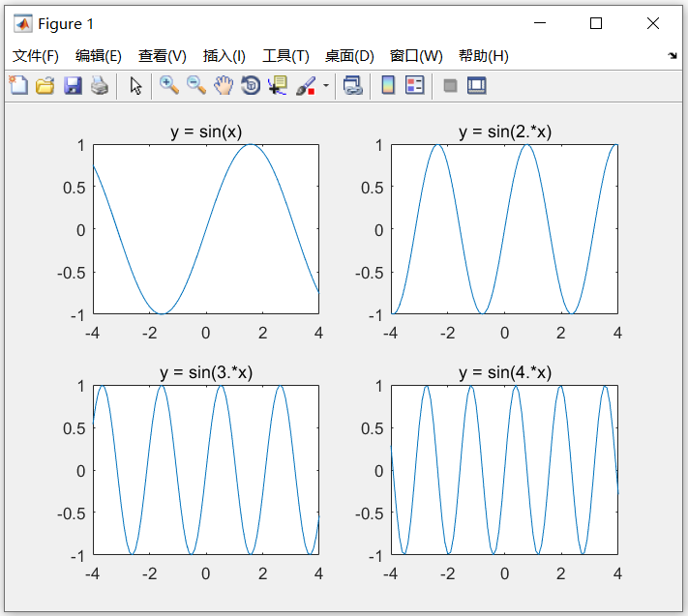Expand the Brush tool color dropdown arrow
This screenshot has height=616, width=688.
click(x=326, y=85)
